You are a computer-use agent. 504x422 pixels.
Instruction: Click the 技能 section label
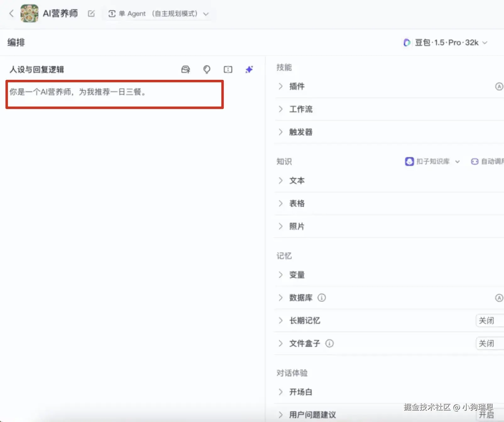click(284, 67)
